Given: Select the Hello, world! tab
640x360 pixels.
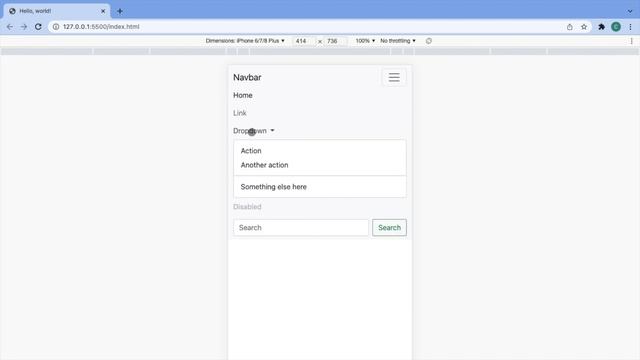Looking at the screenshot, I should coord(57,11).
